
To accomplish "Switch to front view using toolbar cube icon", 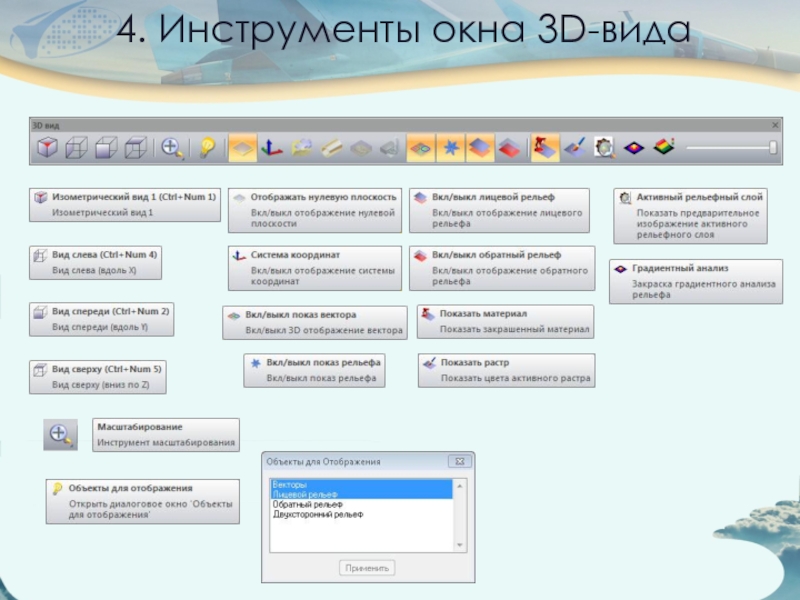I will click(106, 148).
